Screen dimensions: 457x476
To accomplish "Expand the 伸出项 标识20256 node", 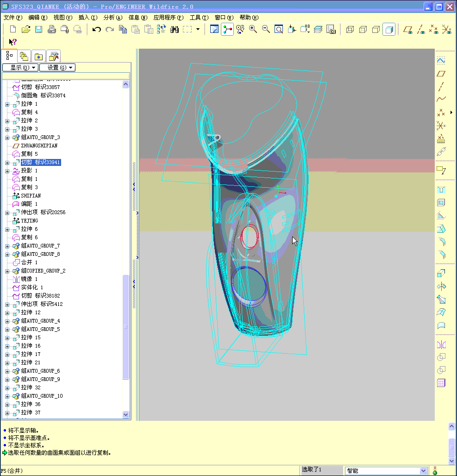I will click(x=7, y=213).
